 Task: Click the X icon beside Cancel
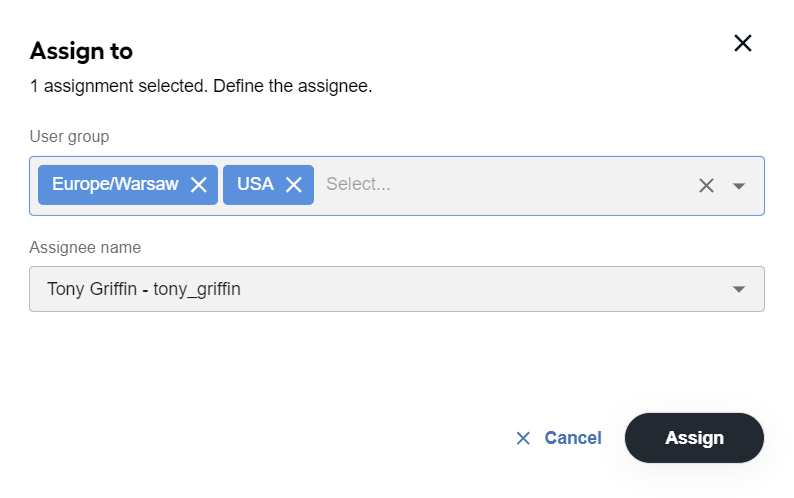coord(523,438)
